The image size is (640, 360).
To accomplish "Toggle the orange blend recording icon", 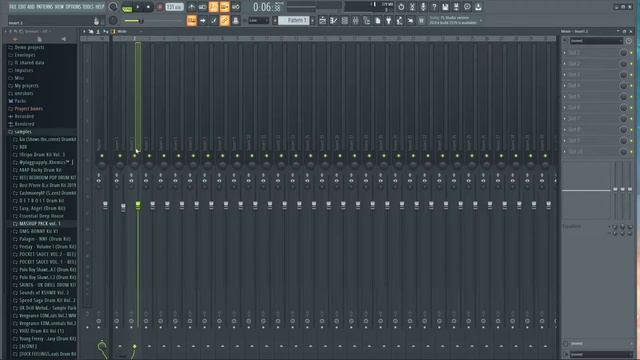I will click(224, 7).
